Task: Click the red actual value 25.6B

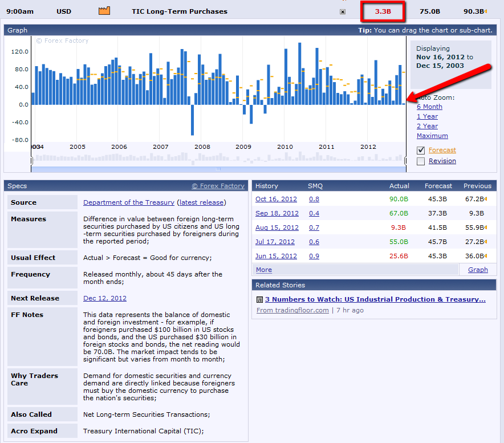Action: click(x=399, y=256)
